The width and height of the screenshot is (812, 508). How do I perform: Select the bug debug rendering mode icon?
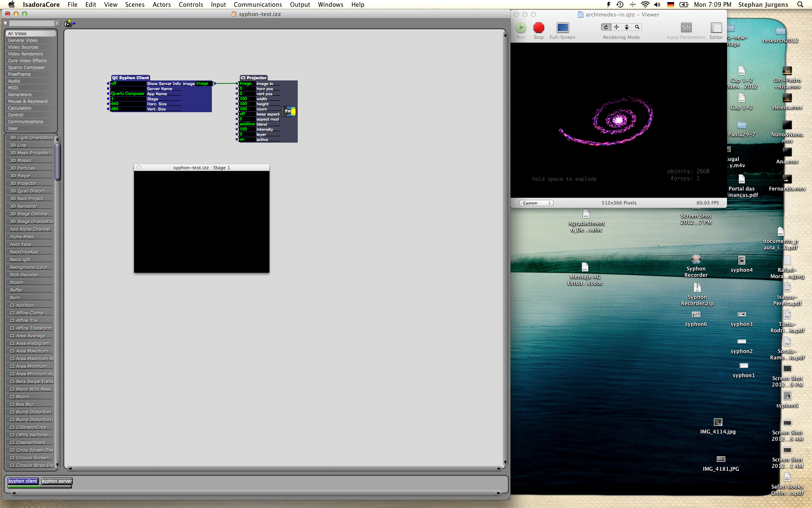(x=627, y=27)
